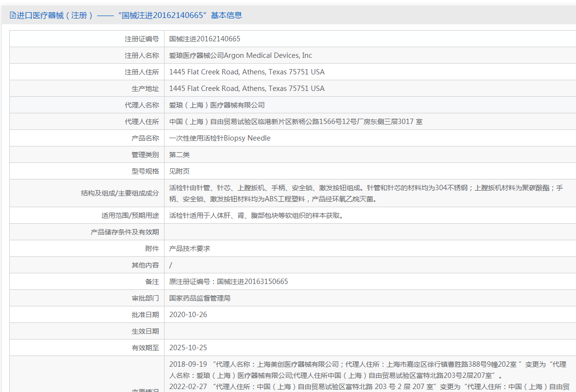
Task: Click the 代理人住所 address value text
Action: (x=296, y=122)
